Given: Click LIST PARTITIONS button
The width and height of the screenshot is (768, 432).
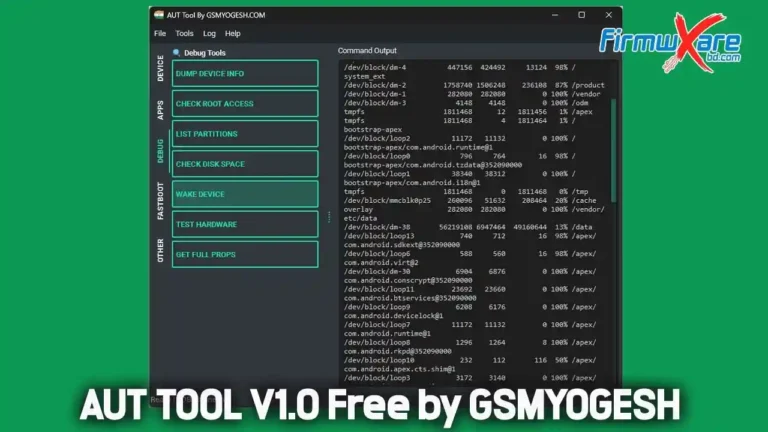Looking at the screenshot, I should 245,134.
